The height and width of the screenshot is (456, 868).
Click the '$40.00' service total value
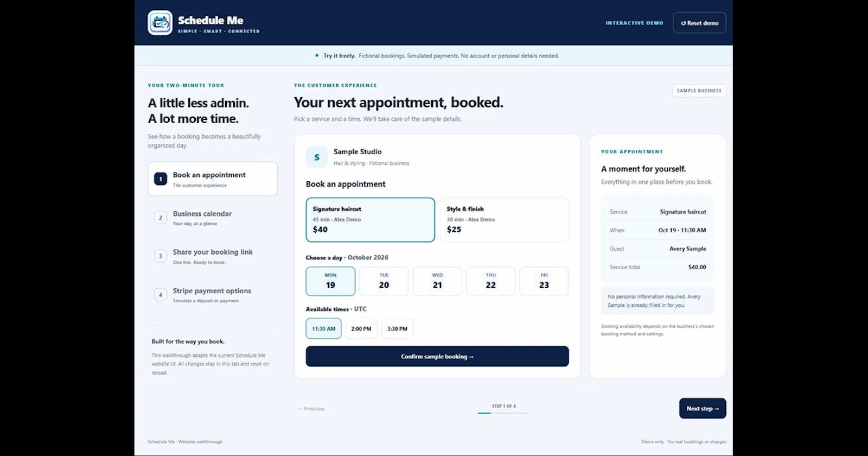pyautogui.click(x=697, y=267)
